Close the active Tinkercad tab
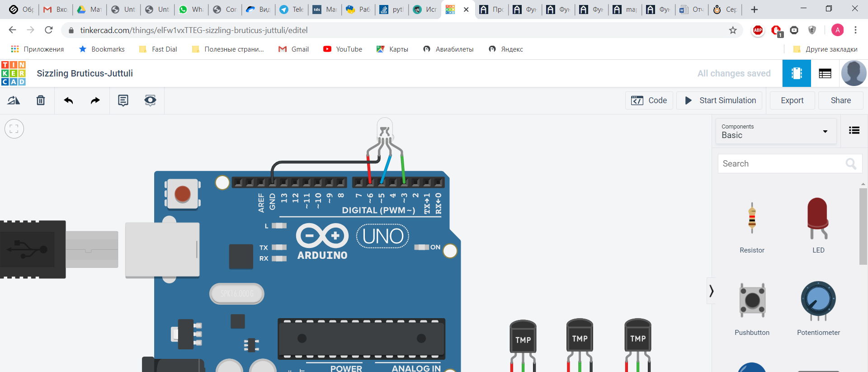This screenshot has height=372, width=868. point(466,10)
